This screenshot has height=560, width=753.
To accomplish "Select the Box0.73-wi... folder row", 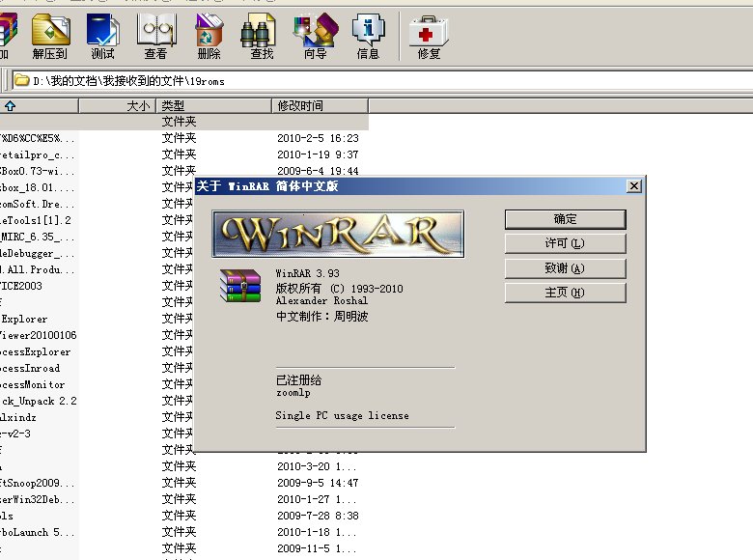I will tap(184, 171).
